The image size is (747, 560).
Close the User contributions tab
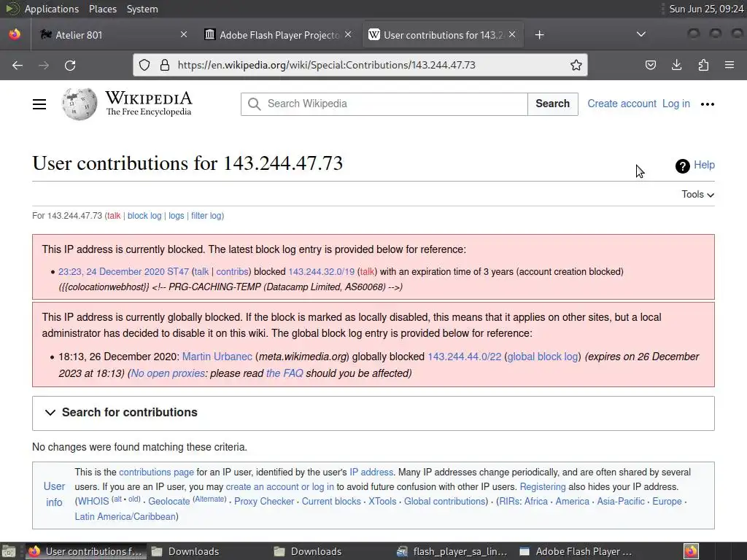click(512, 34)
